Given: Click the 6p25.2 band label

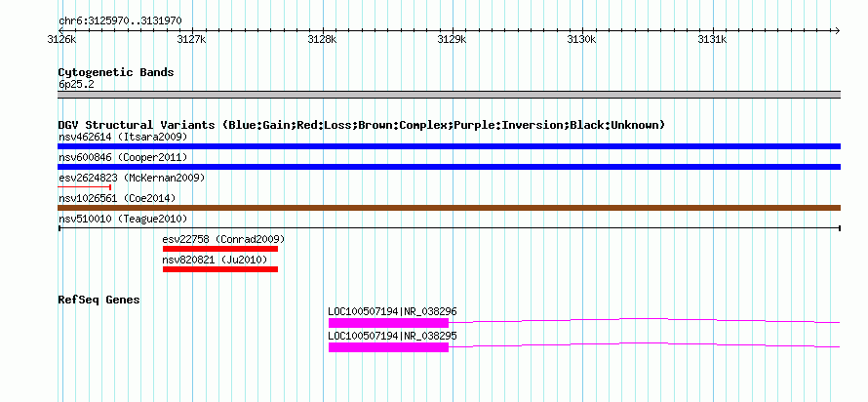Looking at the screenshot, I should (x=76, y=84).
